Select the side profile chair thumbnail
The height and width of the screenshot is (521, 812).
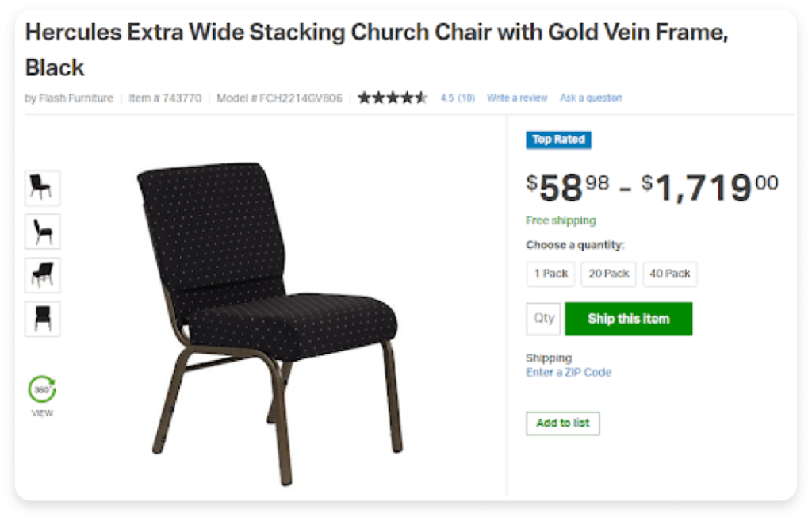click(42, 232)
